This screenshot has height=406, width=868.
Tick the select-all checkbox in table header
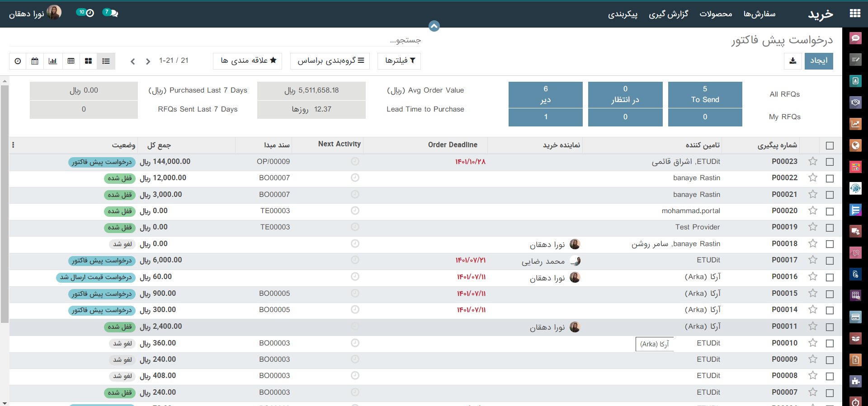click(830, 145)
